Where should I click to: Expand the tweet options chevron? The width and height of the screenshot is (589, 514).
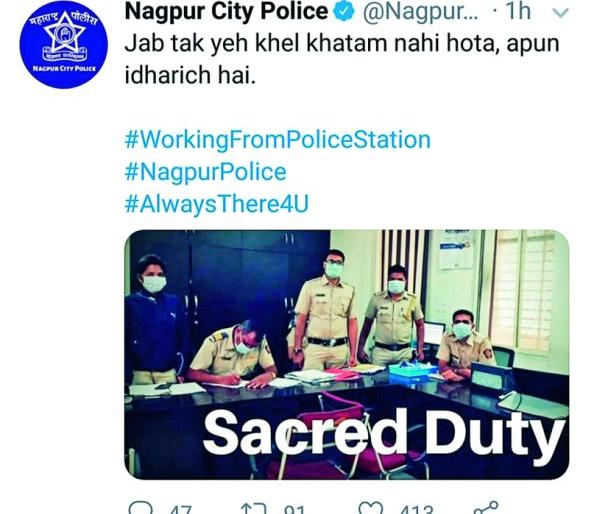coord(561,14)
